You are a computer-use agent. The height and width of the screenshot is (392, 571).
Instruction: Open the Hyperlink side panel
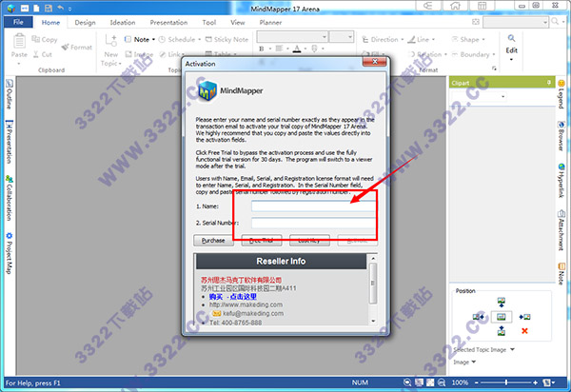coord(561,181)
